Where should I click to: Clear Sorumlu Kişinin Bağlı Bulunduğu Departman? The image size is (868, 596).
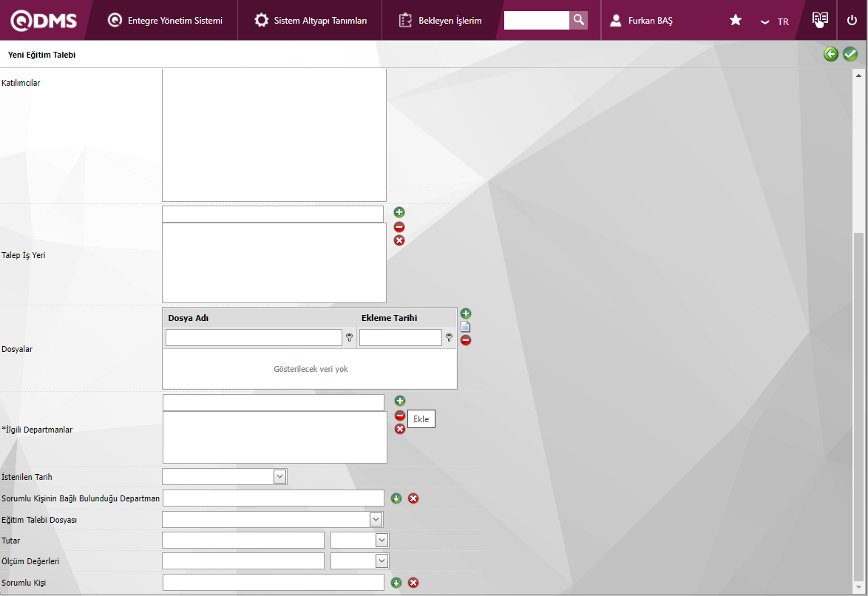(x=413, y=498)
